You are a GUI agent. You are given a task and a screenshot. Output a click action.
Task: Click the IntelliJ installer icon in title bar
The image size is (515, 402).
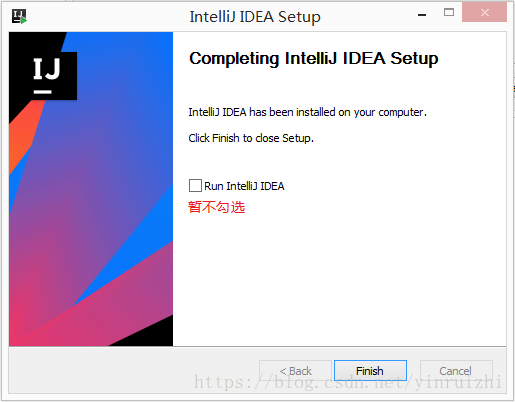[x=19, y=16]
